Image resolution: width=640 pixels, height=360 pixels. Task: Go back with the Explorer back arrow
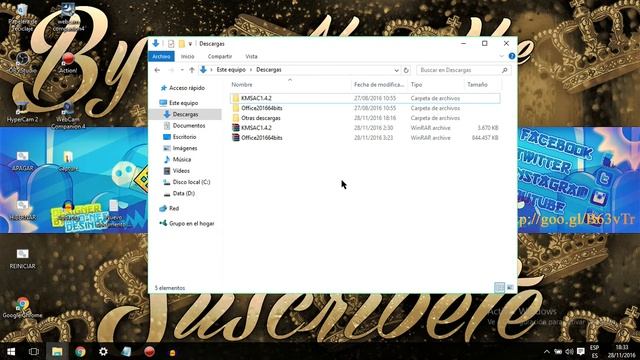click(157, 70)
